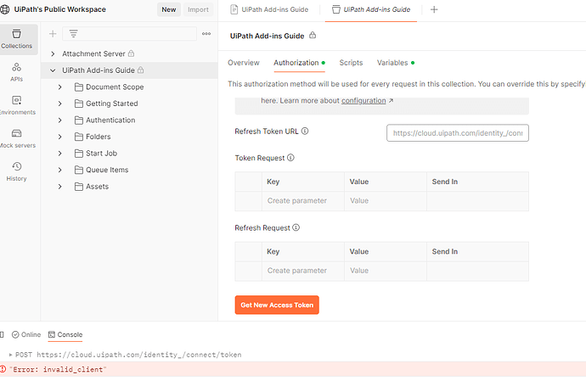The width and height of the screenshot is (586, 392).
Task: Expand the Folders folder chevron
Action: tap(59, 137)
